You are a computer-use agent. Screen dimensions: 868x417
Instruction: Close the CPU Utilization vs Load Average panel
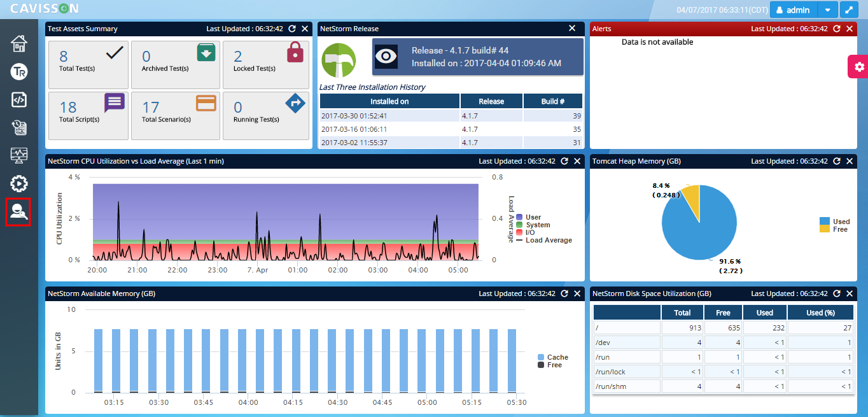[577, 161]
